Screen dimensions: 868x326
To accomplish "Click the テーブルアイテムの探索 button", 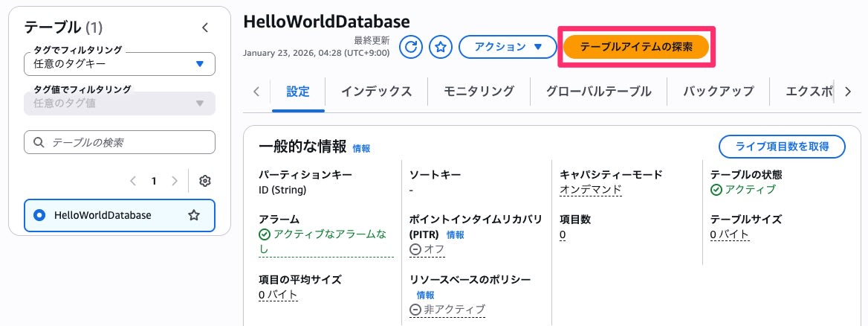I will coord(636,47).
